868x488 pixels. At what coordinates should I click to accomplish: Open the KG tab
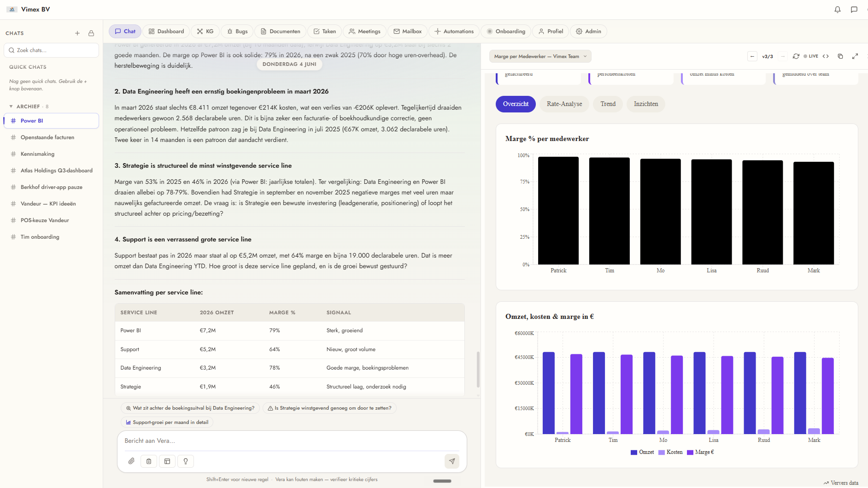pyautogui.click(x=205, y=31)
